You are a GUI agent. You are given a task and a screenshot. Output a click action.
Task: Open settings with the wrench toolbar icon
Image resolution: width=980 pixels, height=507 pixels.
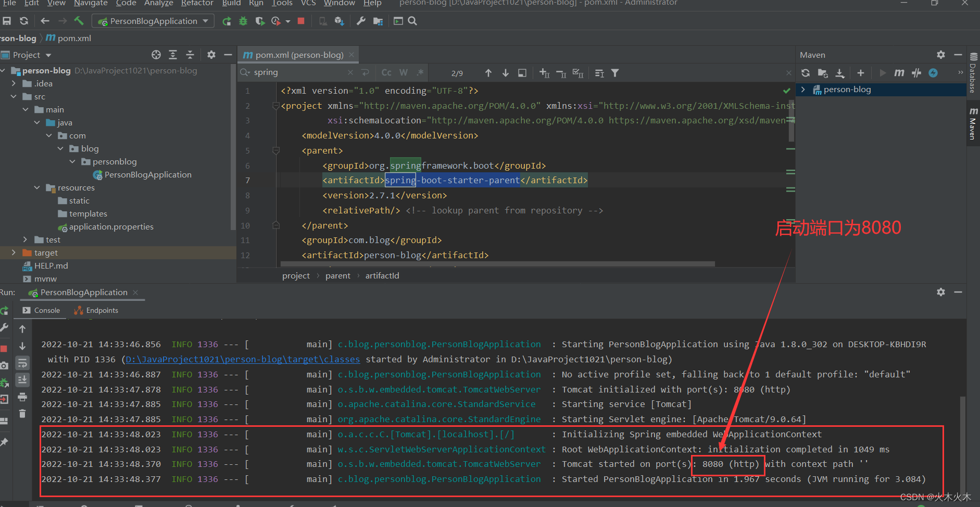click(361, 21)
